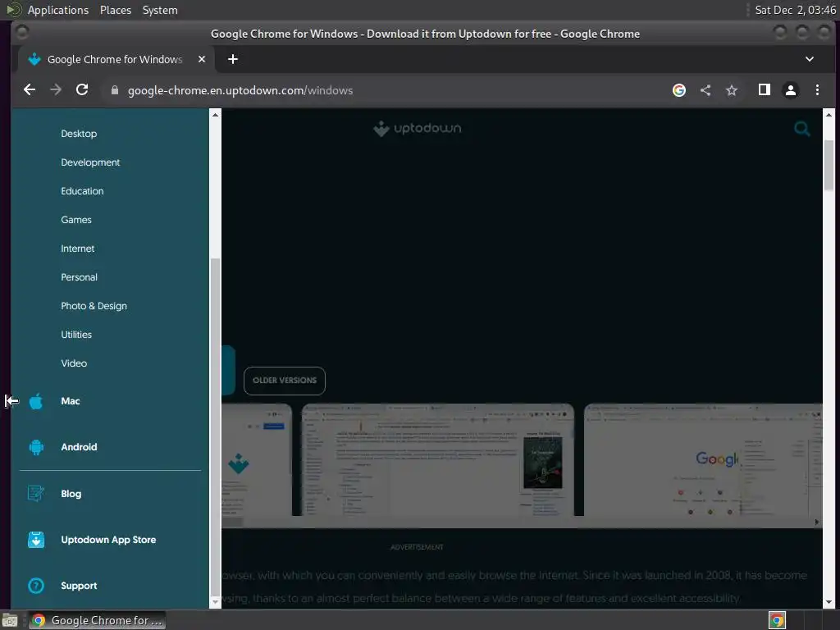Screen dimensions: 840x630
Task: Click the Google Chrome taskbar button
Action: click(97, 620)
